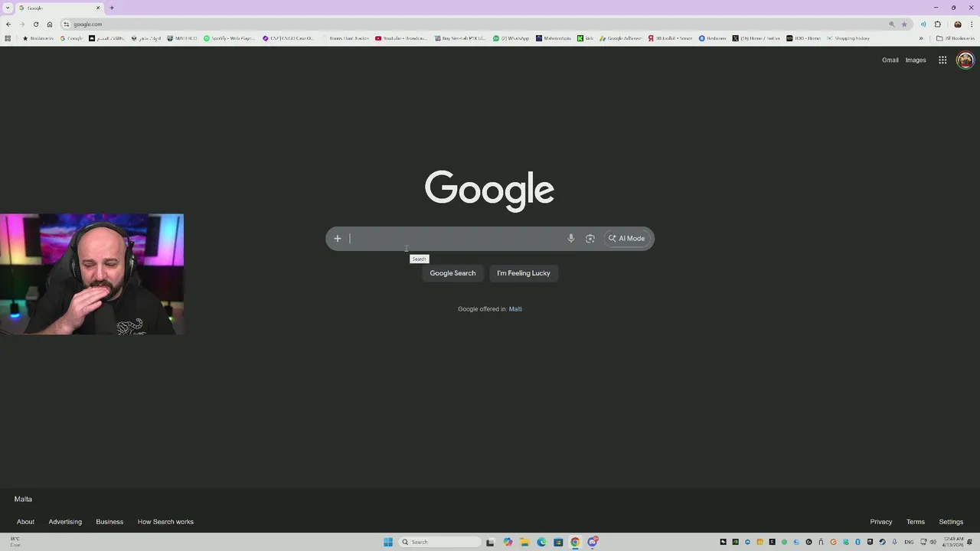
Task: Open tab groups grid icon in bookmarks bar
Action: (x=8, y=38)
